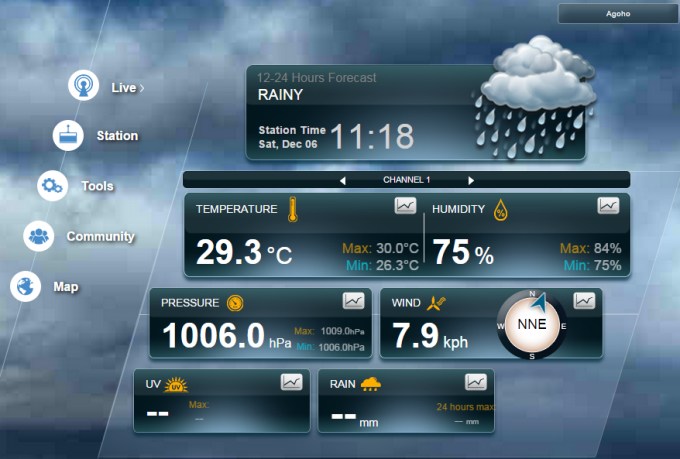Click the Tools menu label
Image resolution: width=680 pixels, height=459 pixels.
tap(97, 186)
